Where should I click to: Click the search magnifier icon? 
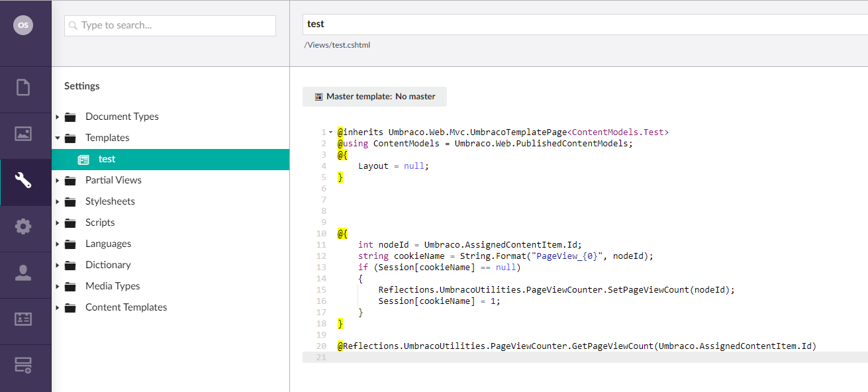[73, 26]
